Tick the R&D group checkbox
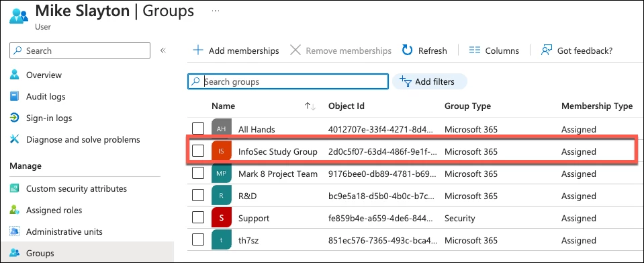The height and width of the screenshot is (263, 644). tap(198, 196)
